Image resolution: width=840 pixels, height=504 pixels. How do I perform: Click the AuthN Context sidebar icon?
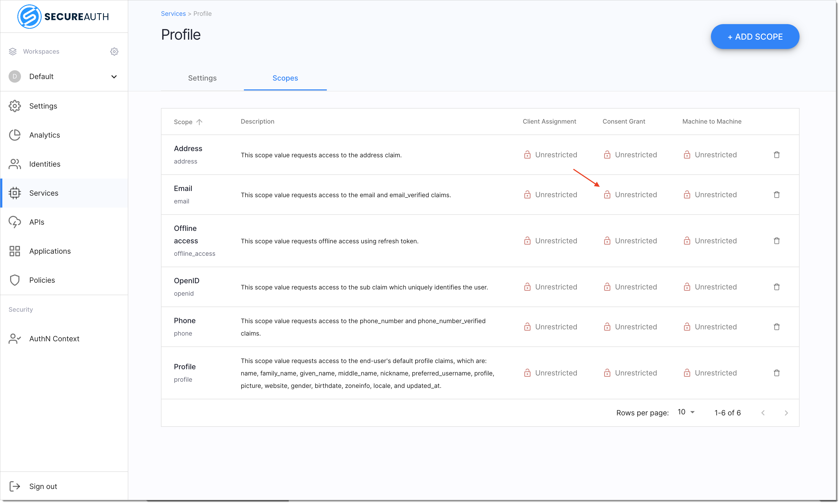click(15, 338)
